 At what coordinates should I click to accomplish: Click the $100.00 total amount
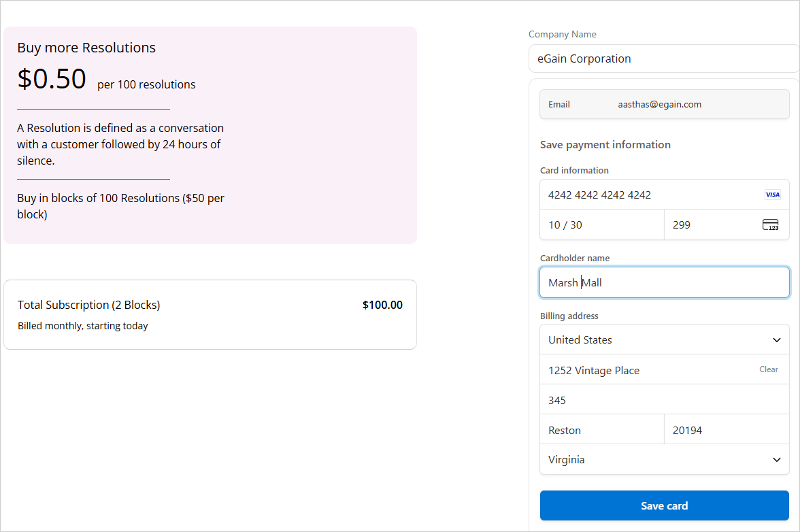click(382, 305)
